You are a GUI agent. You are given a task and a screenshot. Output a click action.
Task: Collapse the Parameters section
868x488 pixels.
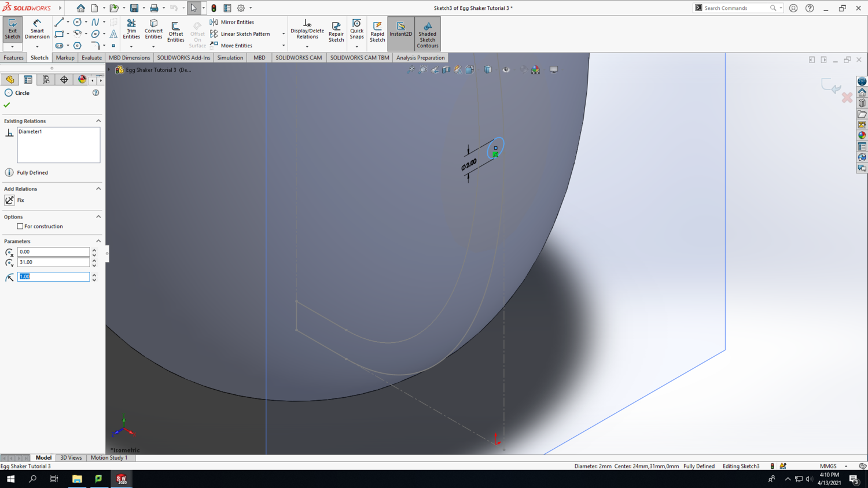(x=98, y=241)
